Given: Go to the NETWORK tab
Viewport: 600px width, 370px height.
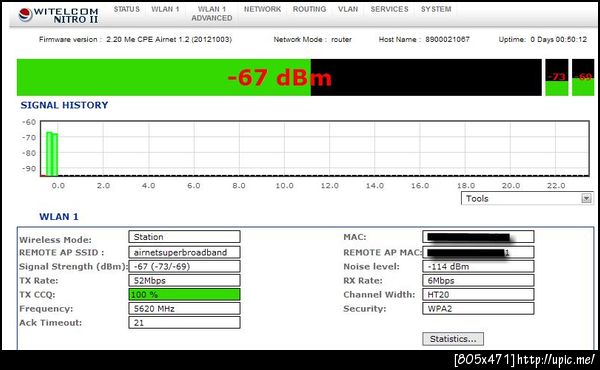Looking at the screenshot, I should [x=262, y=9].
